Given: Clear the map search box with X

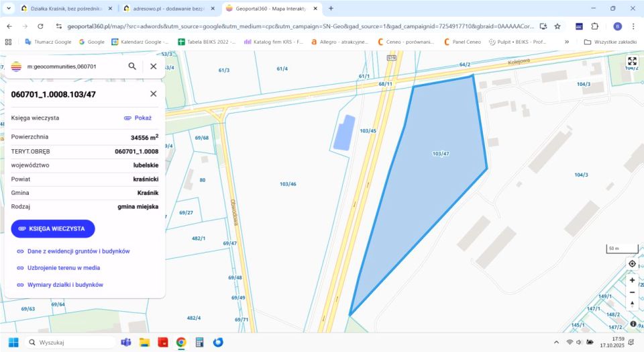Looking at the screenshot, I should tap(153, 67).
